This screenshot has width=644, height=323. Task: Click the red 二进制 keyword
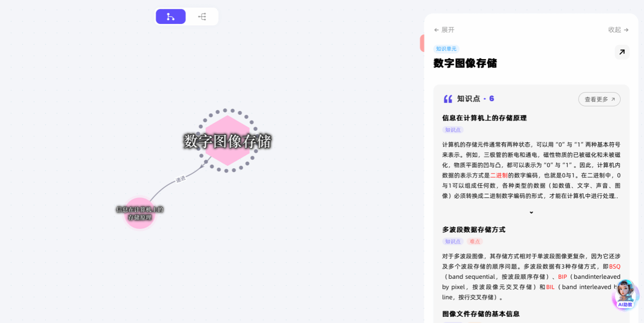click(499, 175)
